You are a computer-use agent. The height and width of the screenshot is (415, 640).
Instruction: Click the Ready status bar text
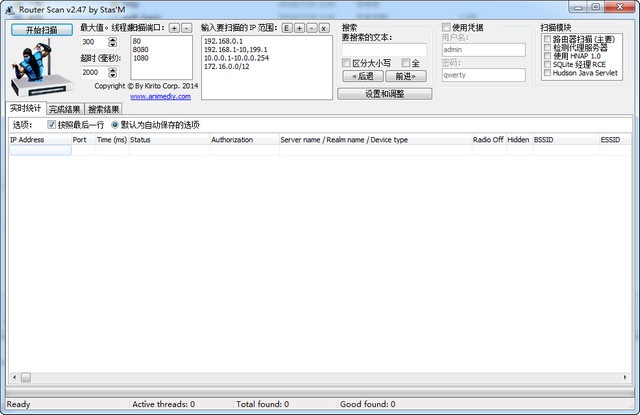18,404
